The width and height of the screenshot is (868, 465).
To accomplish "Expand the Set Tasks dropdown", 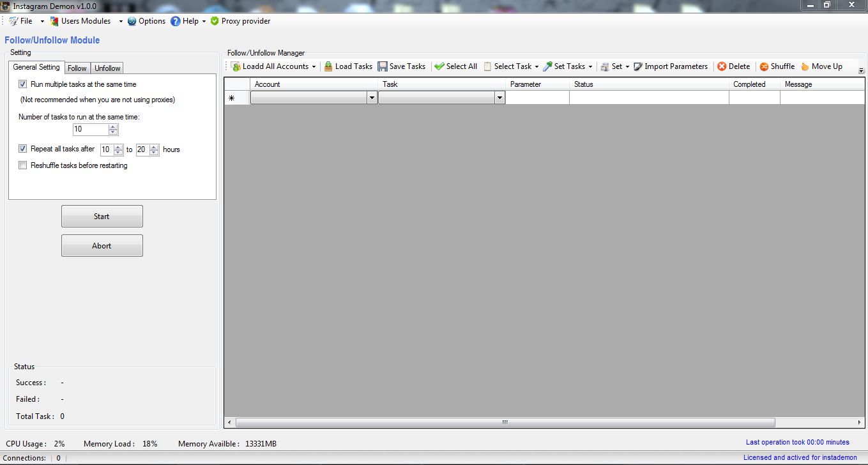I will tap(590, 66).
